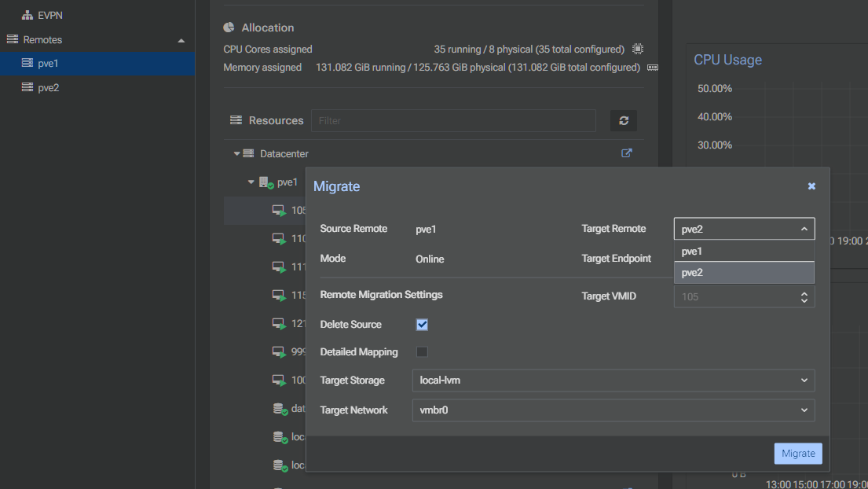
Task: Close the Migrate dialog
Action: (811, 186)
